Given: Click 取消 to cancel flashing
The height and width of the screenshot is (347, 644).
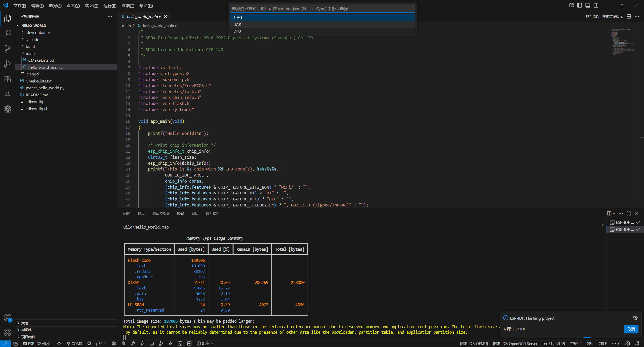Looking at the screenshot, I should point(631,329).
